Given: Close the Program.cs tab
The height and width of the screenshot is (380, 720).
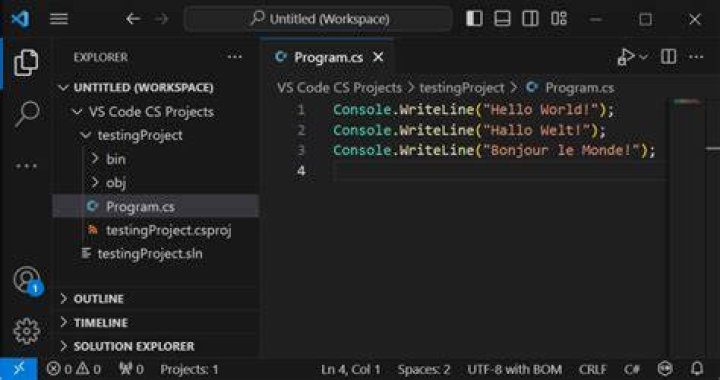Looking at the screenshot, I should (378, 57).
